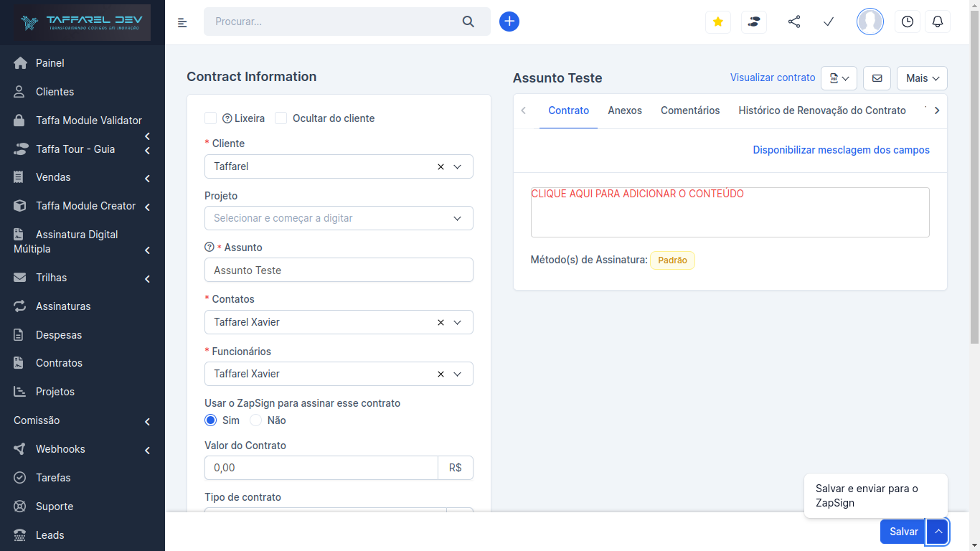Image resolution: width=980 pixels, height=551 pixels.
Task: Switch to the Anexos tab
Action: click(625, 110)
